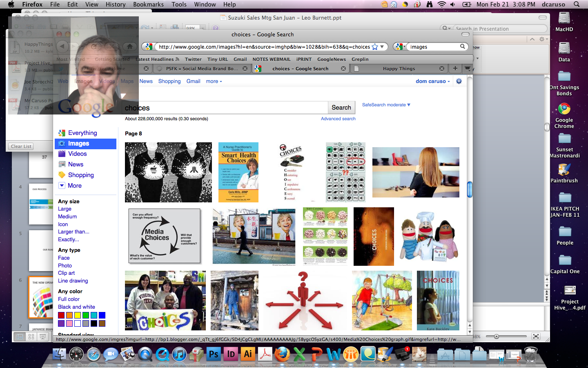Click the search magnifier in Firefox search box
This screenshot has height=368, width=588.
click(463, 47)
